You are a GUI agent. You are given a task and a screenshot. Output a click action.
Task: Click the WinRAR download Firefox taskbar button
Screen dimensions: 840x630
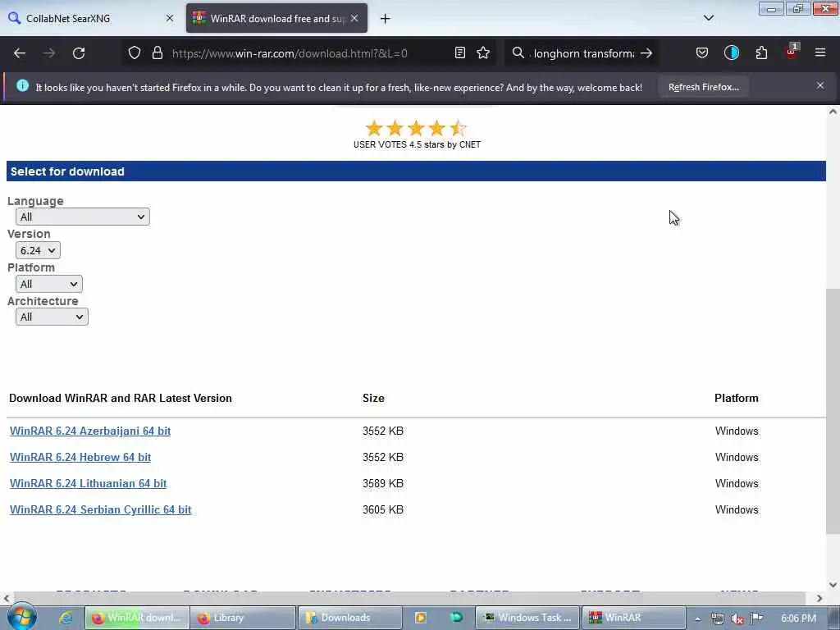click(x=137, y=618)
